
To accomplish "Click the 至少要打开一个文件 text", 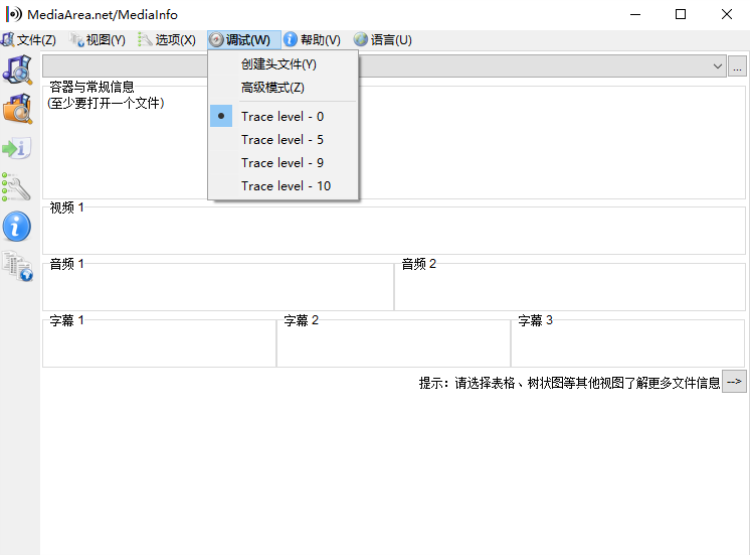I will [106, 103].
